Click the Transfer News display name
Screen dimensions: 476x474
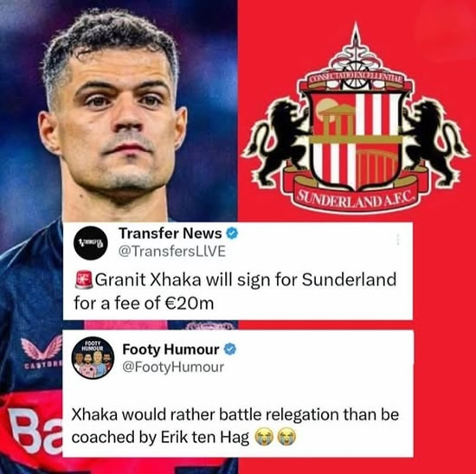click(x=170, y=233)
